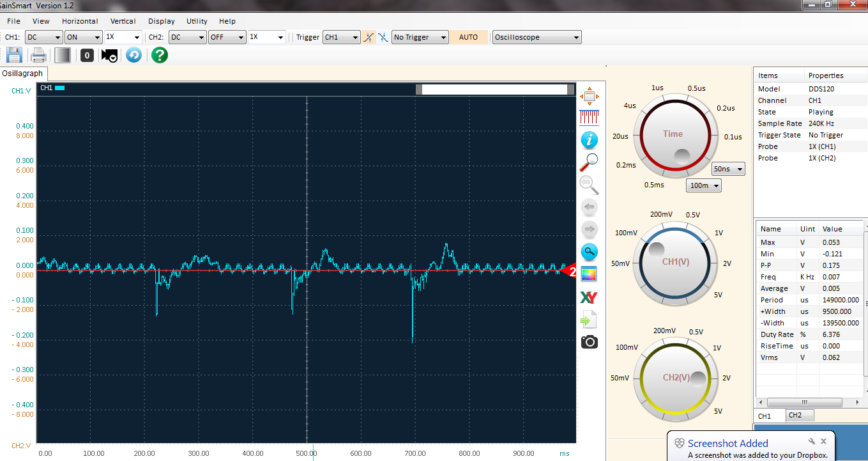Click the black zero reset icon
This screenshot has width=868, height=461.
(x=88, y=56)
